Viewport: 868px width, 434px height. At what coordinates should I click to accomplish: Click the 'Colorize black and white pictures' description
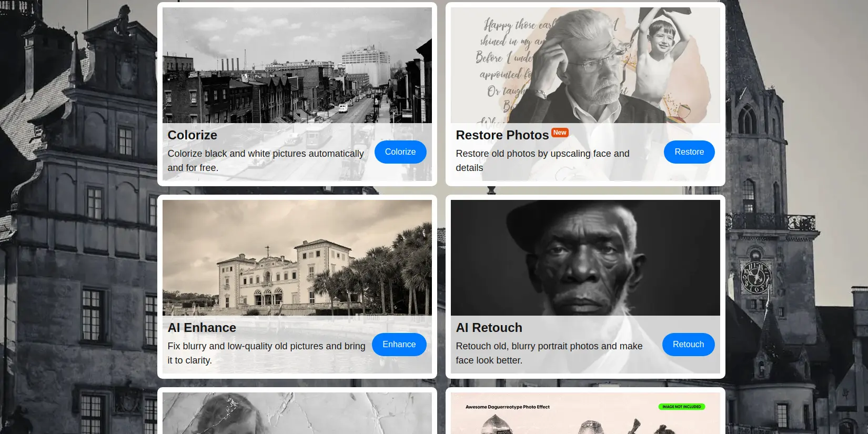(x=266, y=160)
